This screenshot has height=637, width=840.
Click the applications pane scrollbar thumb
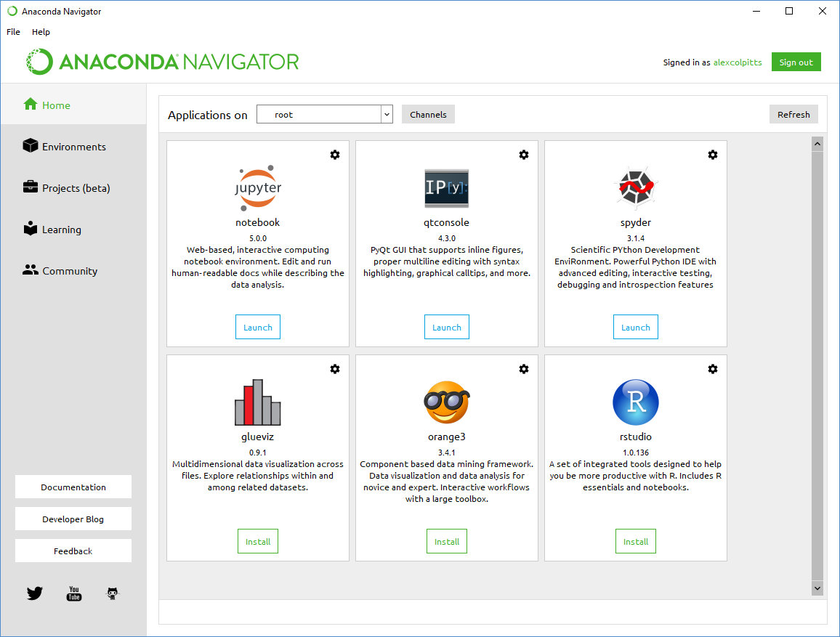coord(817,366)
